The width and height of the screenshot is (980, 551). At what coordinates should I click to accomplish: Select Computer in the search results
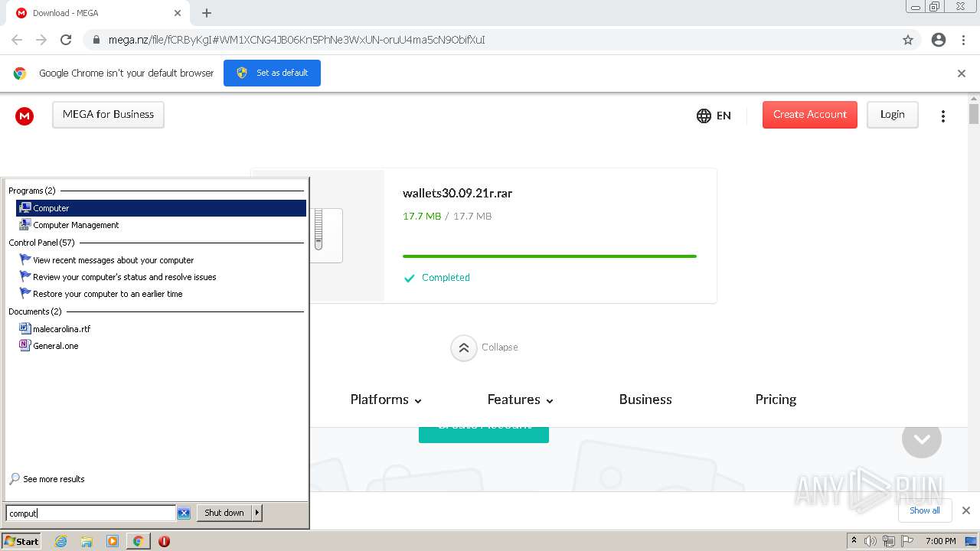pos(161,208)
